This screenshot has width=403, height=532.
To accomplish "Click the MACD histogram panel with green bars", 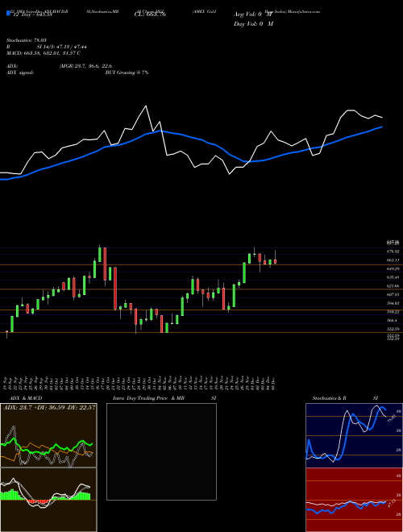I will pyautogui.click(x=48, y=500).
